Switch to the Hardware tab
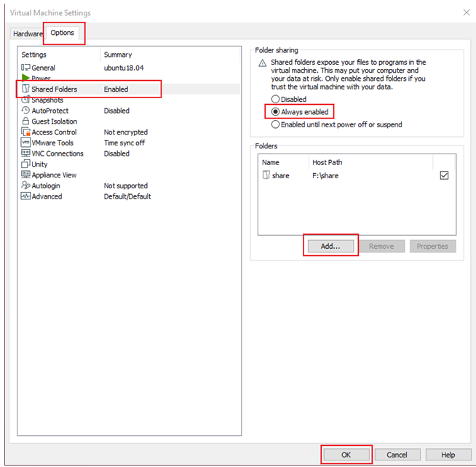The width and height of the screenshot is (476, 467). pyautogui.click(x=28, y=33)
